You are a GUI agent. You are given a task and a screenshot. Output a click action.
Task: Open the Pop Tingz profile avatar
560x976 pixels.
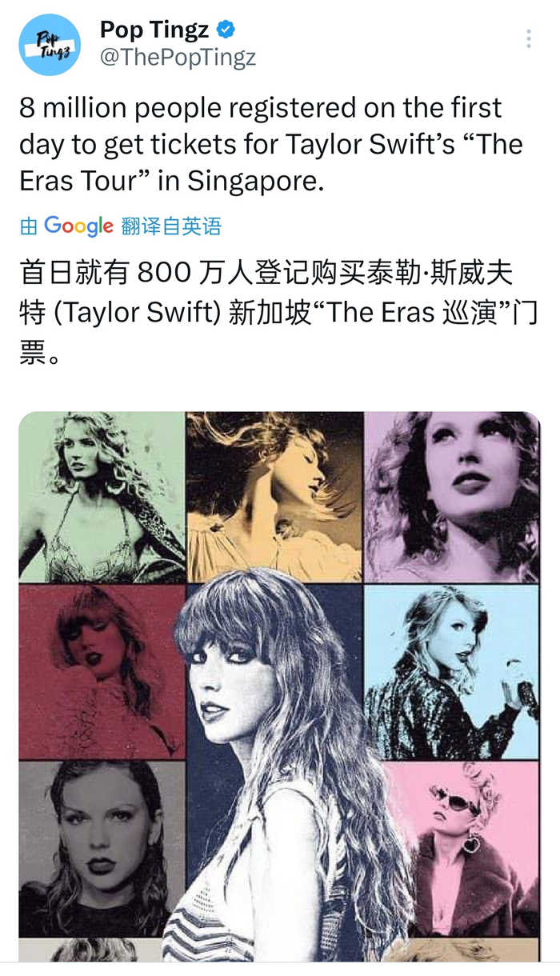tap(50, 44)
